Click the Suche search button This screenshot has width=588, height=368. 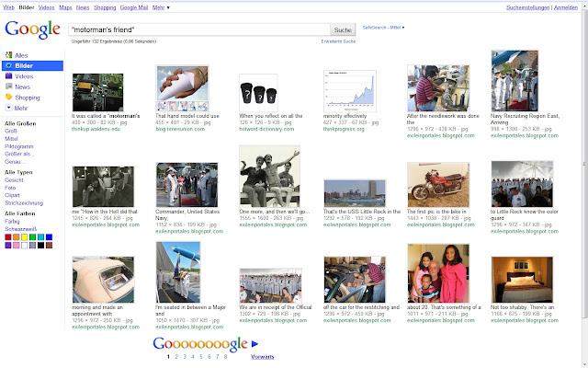pyautogui.click(x=343, y=29)
